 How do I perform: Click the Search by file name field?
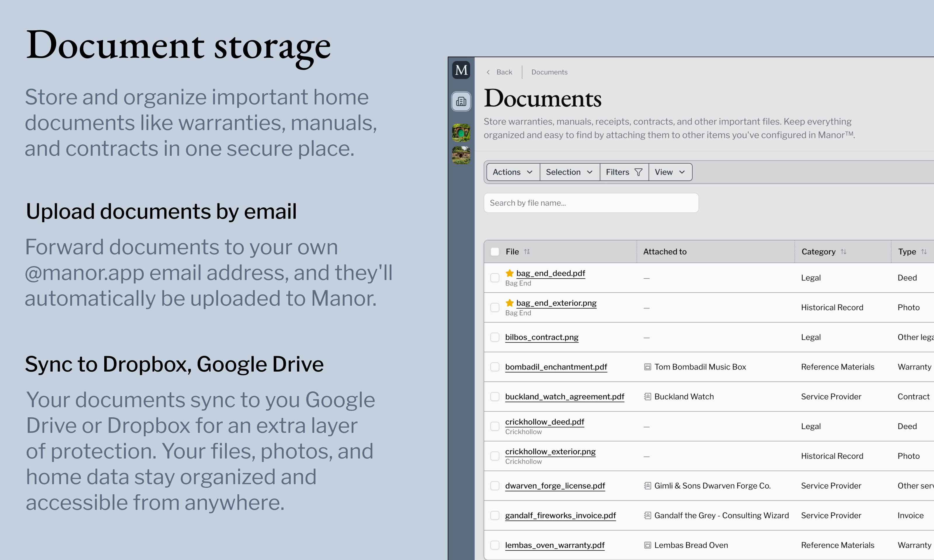[x=591, y=203]
